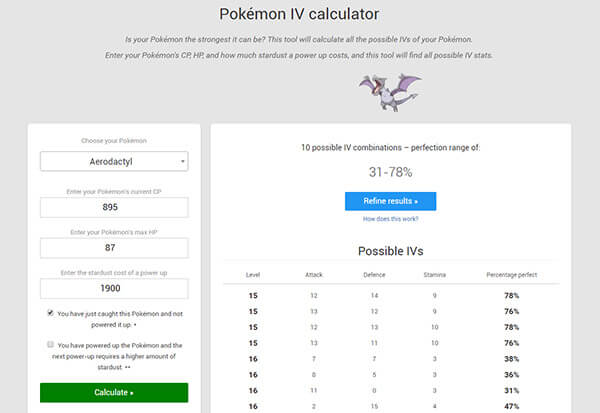Viewport: 600px width, 413px height.
Task: Check the 'powered up the Pokémon' checkbox
Action: 50,344
